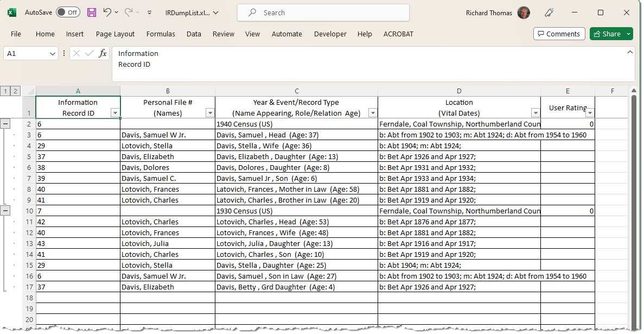Open filter dropdown for Information Record ID

114,113
